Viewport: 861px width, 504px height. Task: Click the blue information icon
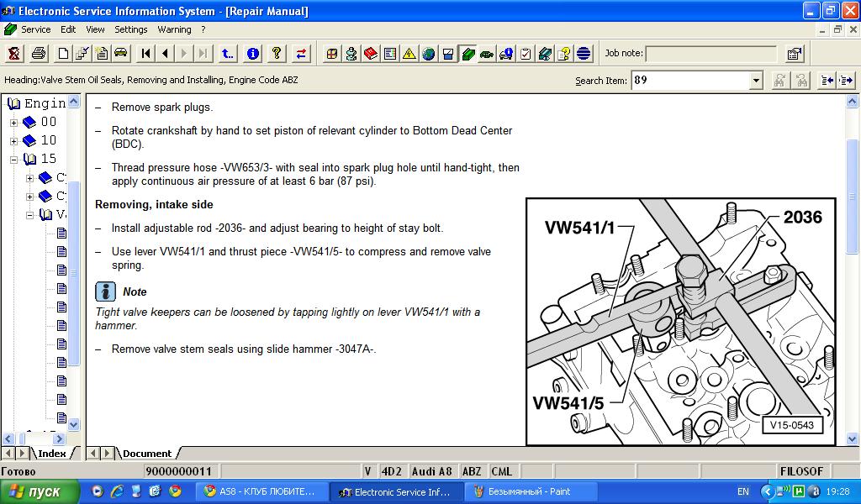click(252, 54)
